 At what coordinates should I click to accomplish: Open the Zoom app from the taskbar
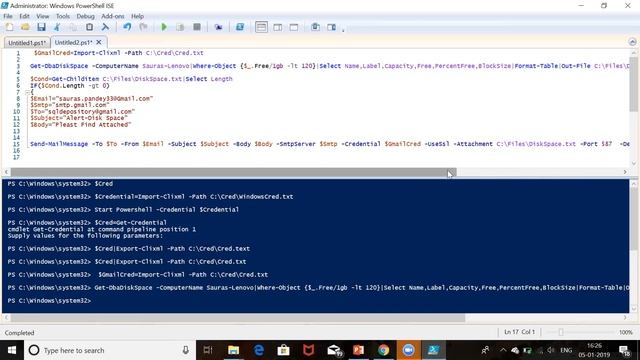coord(409,350)
